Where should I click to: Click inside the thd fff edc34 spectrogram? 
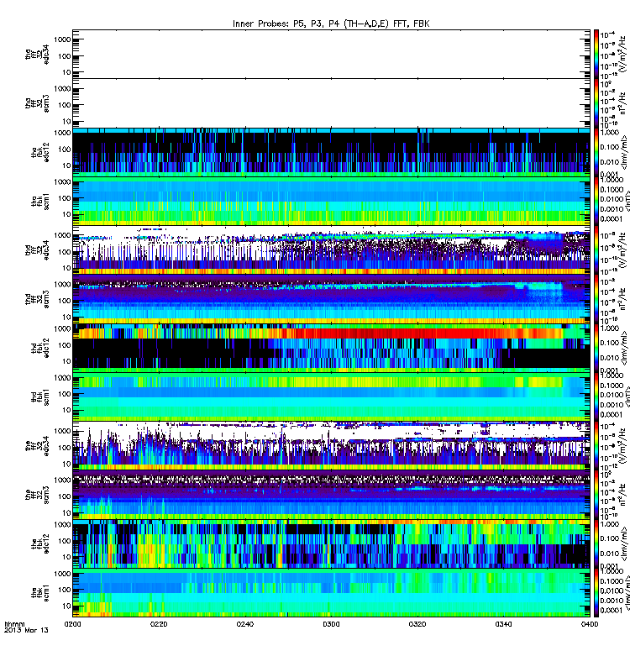(331, 249)
